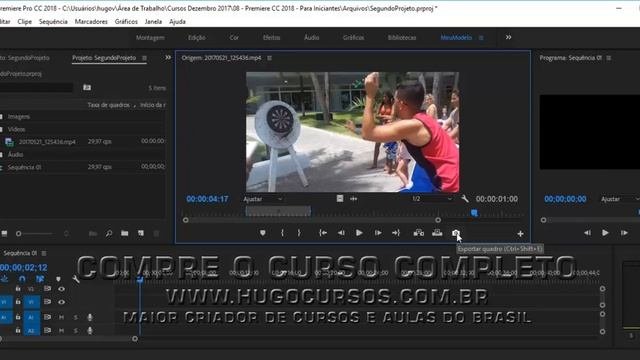Add marker in Source monitor
The height and width of the screenshot is (360, 640).
click(262, 233)
